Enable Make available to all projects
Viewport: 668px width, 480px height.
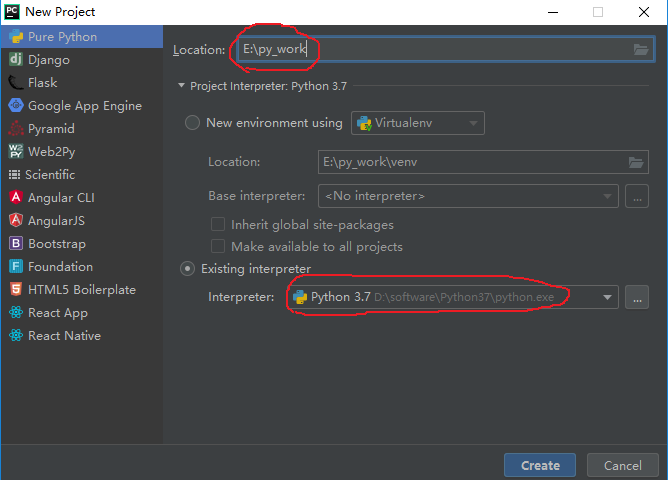[218, 246]
